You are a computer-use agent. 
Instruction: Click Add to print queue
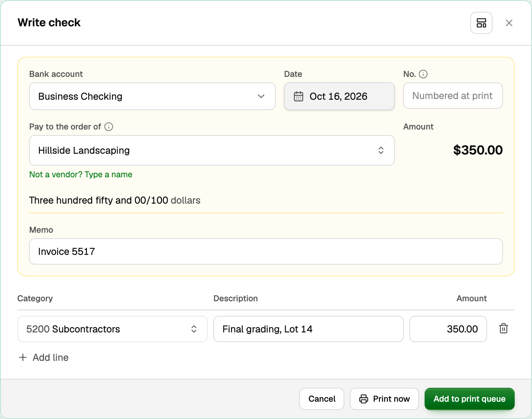(x=470, y=399)
